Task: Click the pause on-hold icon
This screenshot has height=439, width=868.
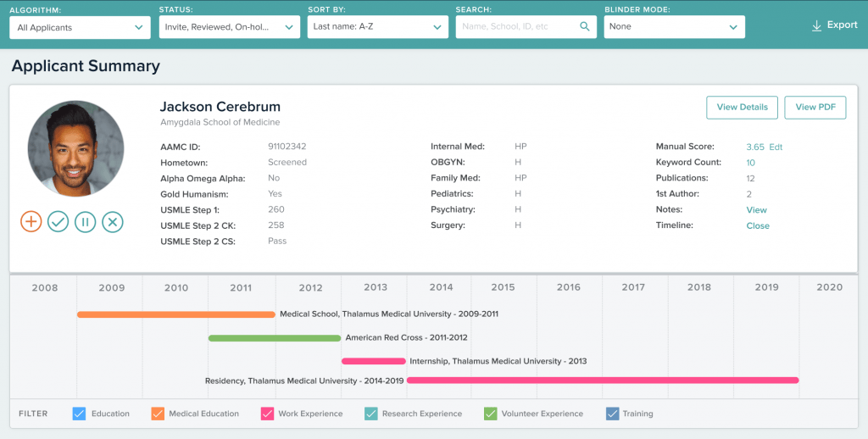Action: [x=85, y=222]
